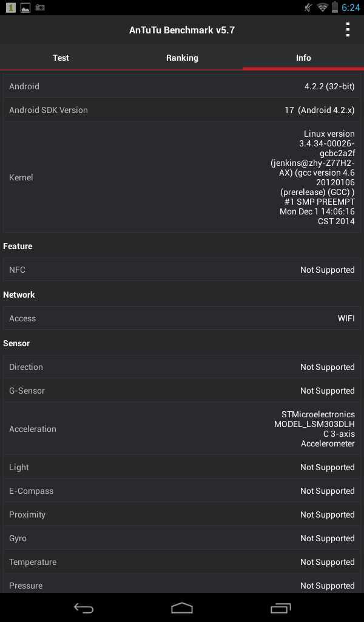Tap the screenshot notification icon

coord(24,8)
